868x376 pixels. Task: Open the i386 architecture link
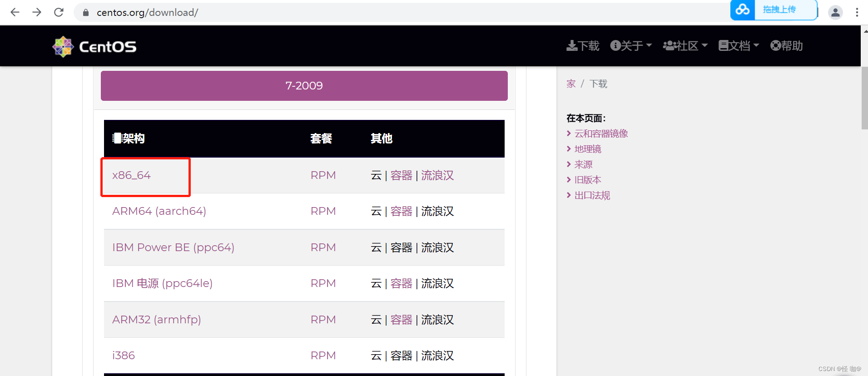tap(124, 356)
